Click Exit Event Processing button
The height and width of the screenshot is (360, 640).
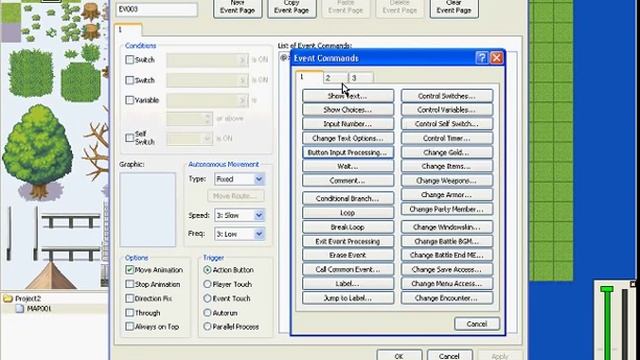point(348,241)
